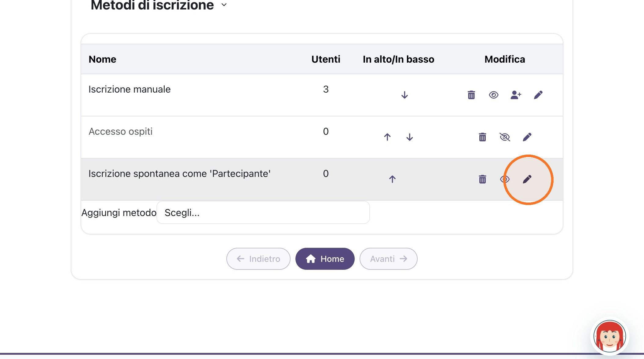Delete the Accesso ospiti method
This screenshot has width=644, height=359.
pyautogui.click(x=482, y=137)
